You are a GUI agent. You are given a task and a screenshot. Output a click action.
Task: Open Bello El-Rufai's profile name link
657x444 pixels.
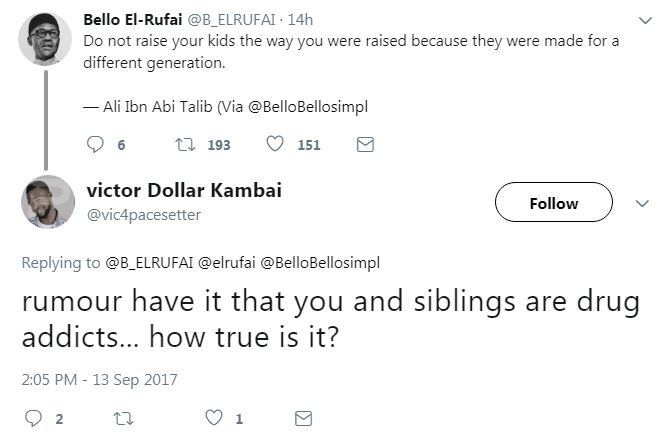coord(134,19)
